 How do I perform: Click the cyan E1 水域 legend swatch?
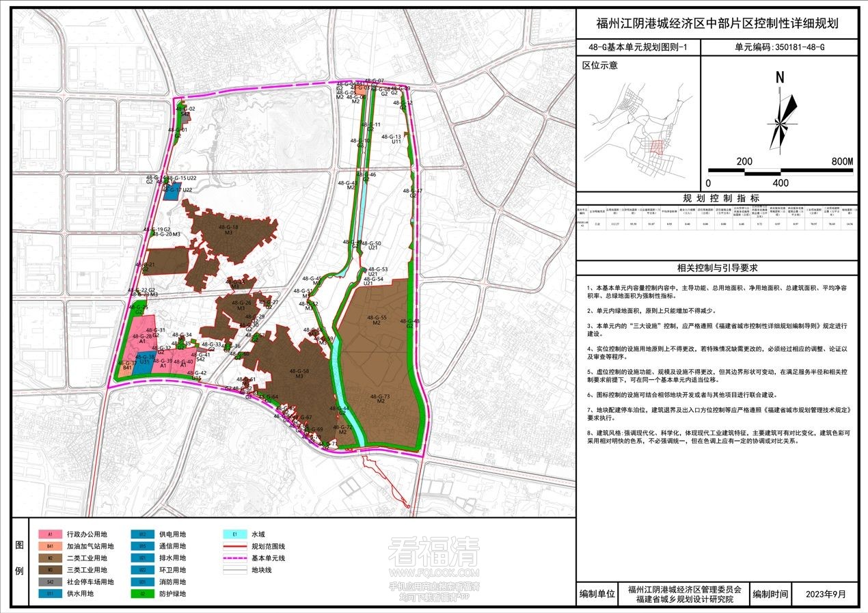234,534
